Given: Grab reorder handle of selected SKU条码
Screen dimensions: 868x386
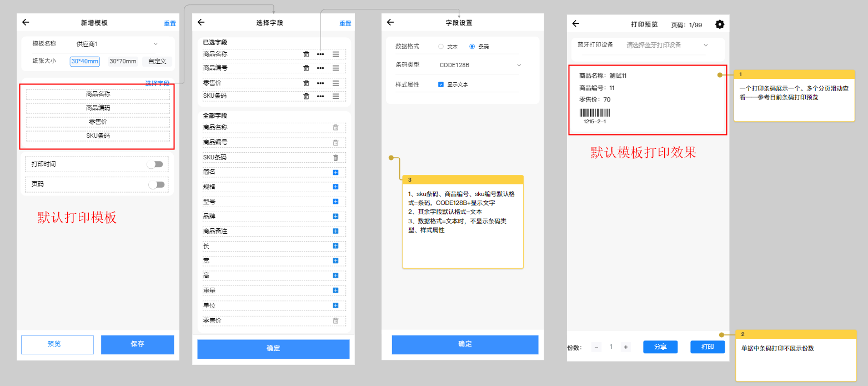Looking at the screenshot, I should (335, 96).
